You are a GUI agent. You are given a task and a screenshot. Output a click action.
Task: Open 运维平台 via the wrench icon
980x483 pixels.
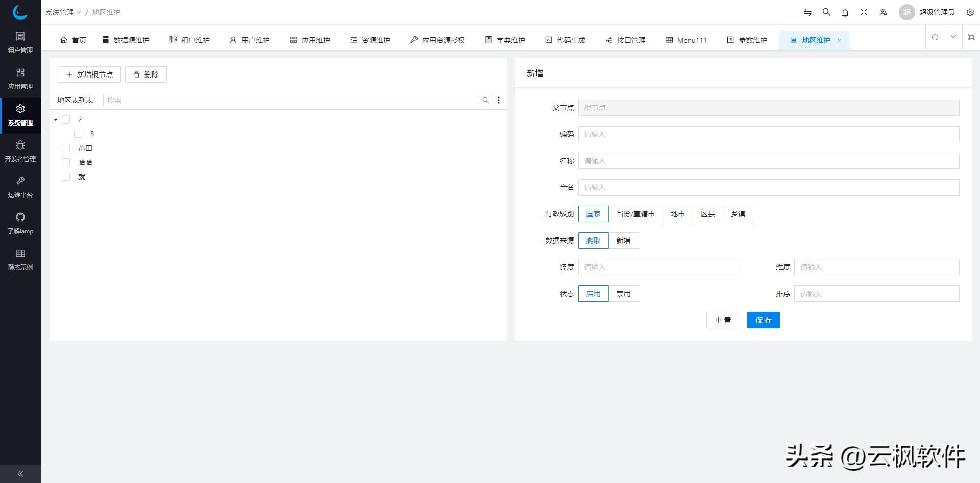pos(20,181)
